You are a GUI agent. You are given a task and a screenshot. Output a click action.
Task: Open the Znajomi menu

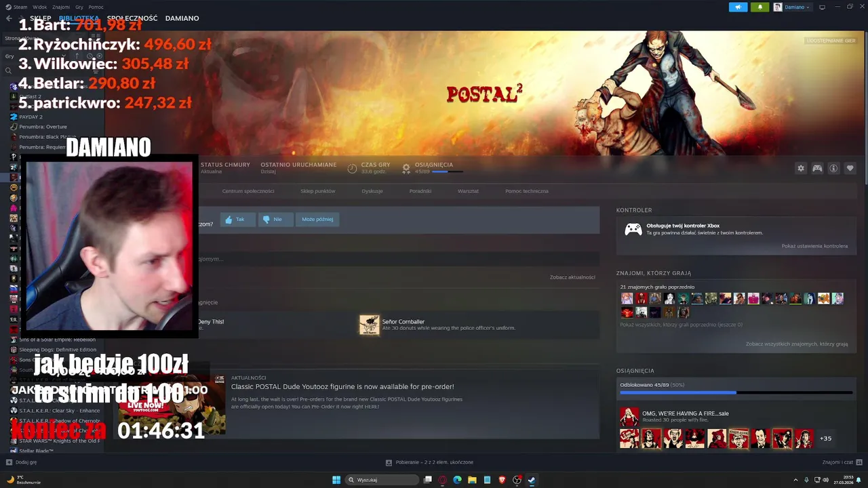coord(61,7)
